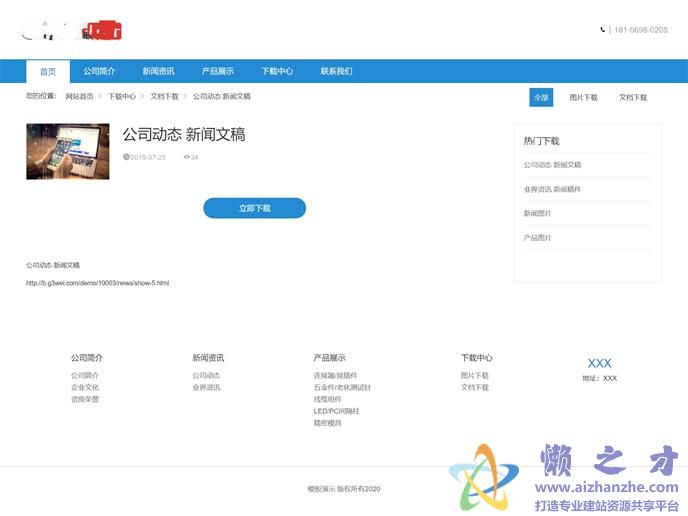The image size is (688, 516).
Task: Open 产品图片 in the 热门下载 sidebar
Action: 537,238
